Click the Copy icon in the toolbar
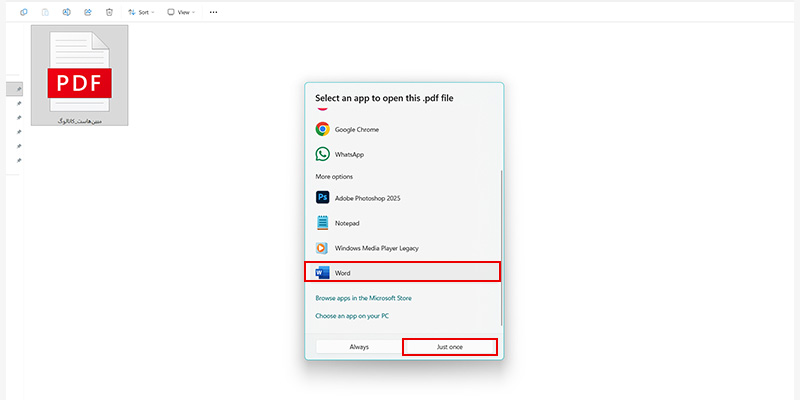Viewport: 800px width, 400px height. point(23,12)
